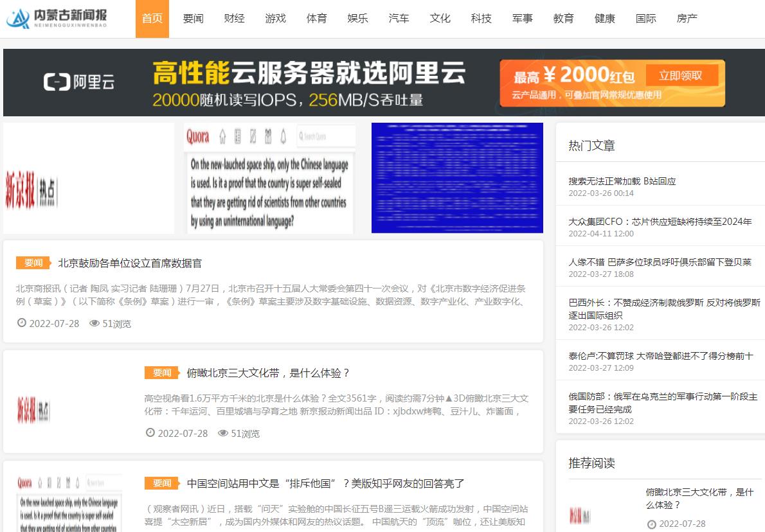Open the 首页 navigation tab
765x532 pixels.
[152, 19]
